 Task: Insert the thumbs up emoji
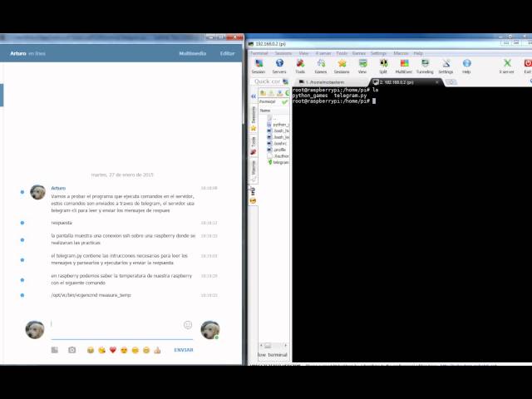(157, 350)
